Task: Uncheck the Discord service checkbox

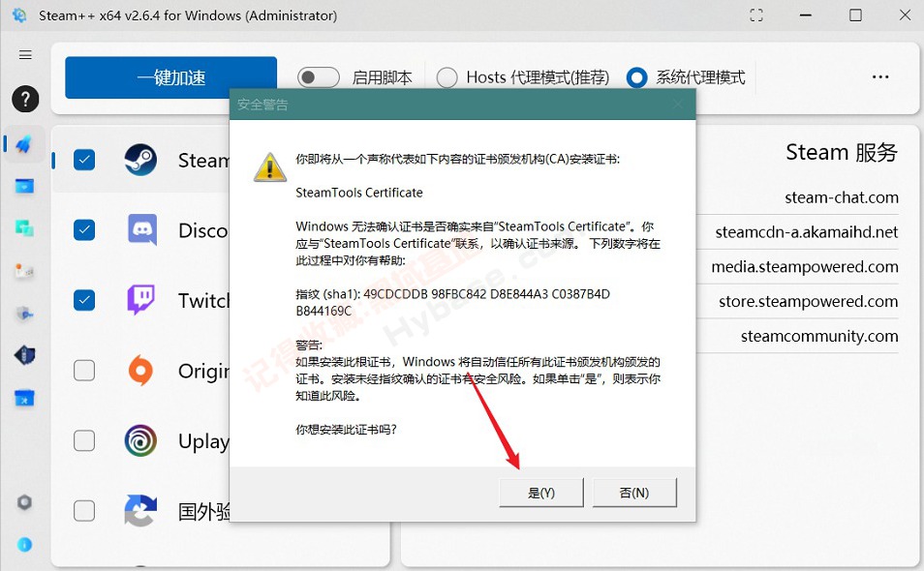Action: tap(84, 229)
